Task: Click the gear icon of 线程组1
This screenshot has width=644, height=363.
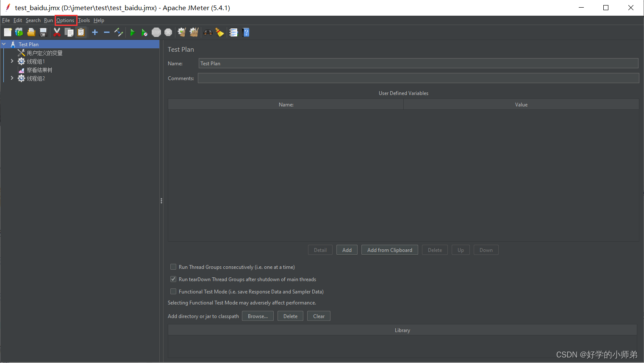Action: (x=21, y=61)
